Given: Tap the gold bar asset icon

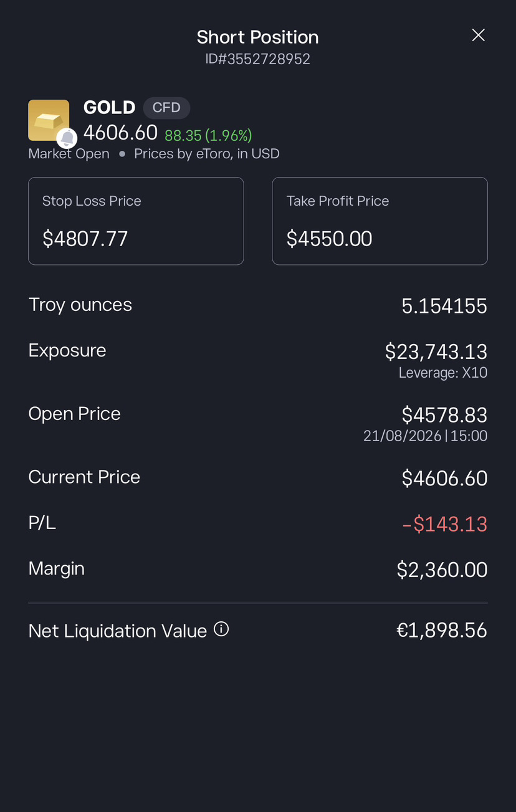Looking at the screenshot, I should coord(49,120).
